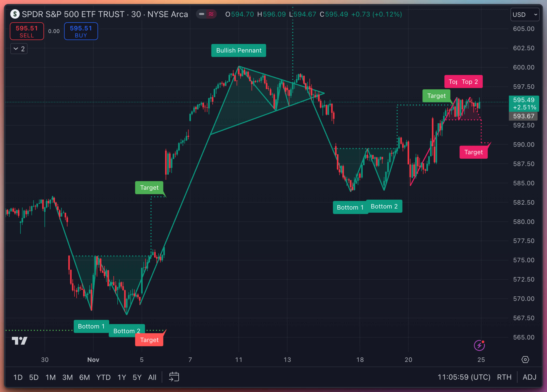Image resolution: width=547 pixels, height=392 pixels.
Task: Click the O594.70 open value
Action: [240, 14]
